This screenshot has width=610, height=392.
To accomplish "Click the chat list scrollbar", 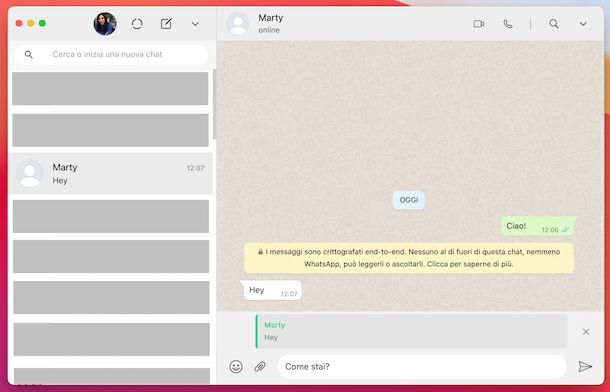I will [x=214, y=104].
